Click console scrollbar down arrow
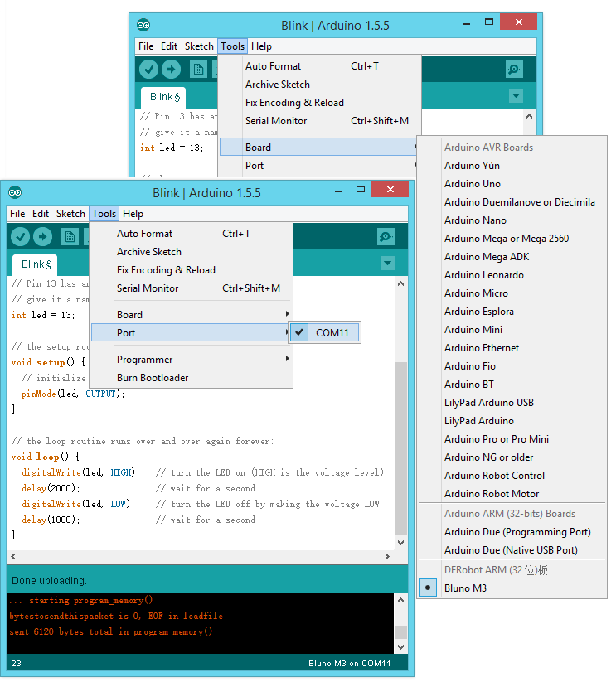This screenshot has height=687, width=616. pyautogui.click(x=400, y=647)
